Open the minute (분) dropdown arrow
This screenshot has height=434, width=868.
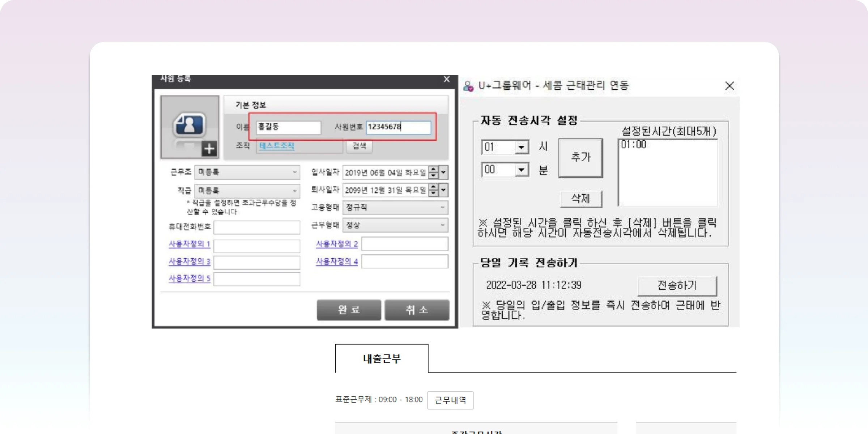point(521,170)
